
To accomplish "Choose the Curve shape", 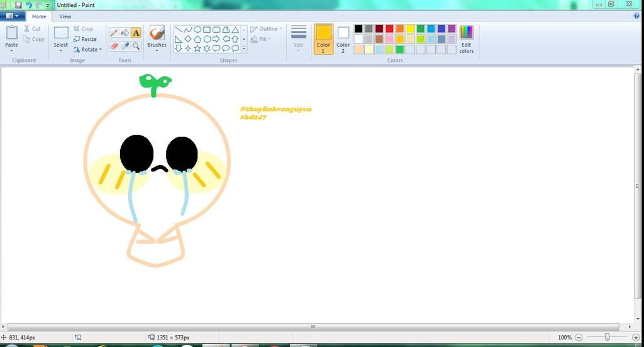I will (188, 30).
